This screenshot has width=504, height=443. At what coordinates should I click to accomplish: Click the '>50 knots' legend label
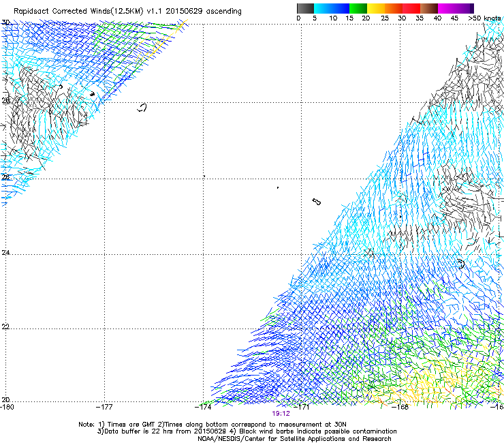[x=484, y=18]
